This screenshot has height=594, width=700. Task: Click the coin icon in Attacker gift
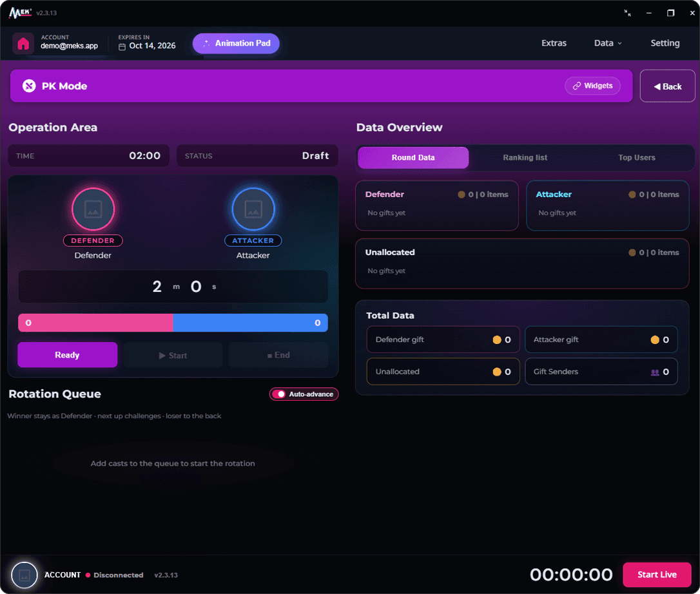(654, 340)
